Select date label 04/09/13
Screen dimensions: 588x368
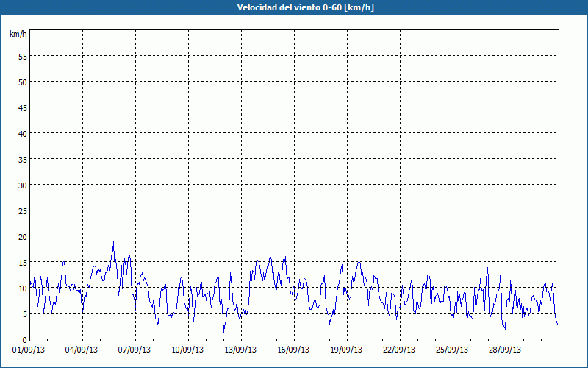click(82, 350)
